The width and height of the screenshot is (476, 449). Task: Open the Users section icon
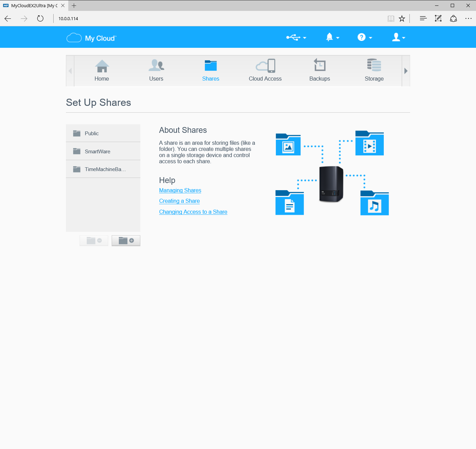[156, 66]
